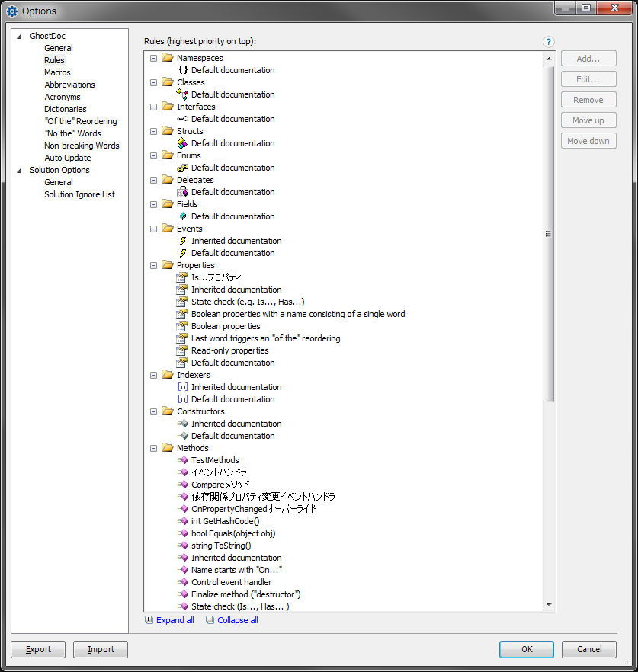The image size is (638, 672).
Task: Click the struct icon under Structs
Action: [x=183, y=143]
